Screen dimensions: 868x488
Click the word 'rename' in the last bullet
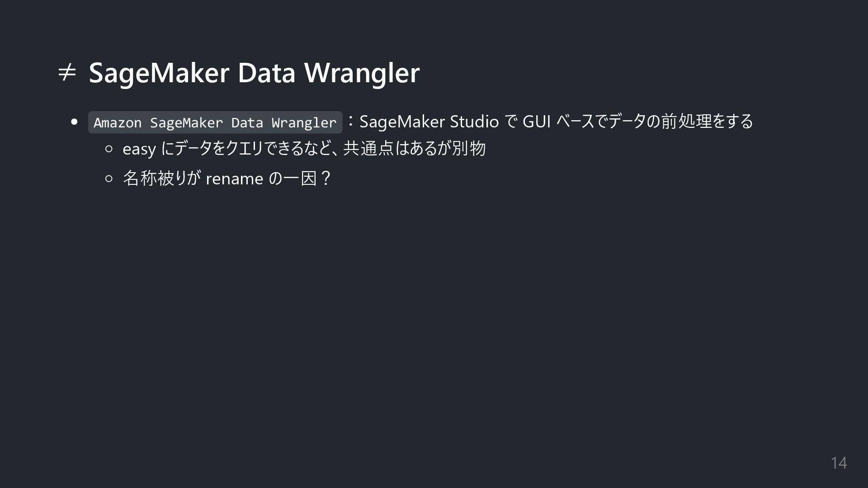(x=234, y=179)
